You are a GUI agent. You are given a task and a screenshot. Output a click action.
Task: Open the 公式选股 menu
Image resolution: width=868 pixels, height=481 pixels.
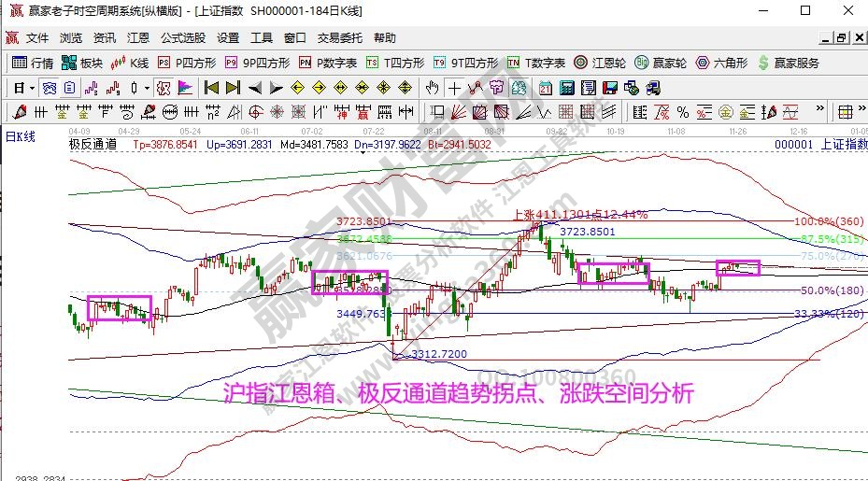(182, 38)
